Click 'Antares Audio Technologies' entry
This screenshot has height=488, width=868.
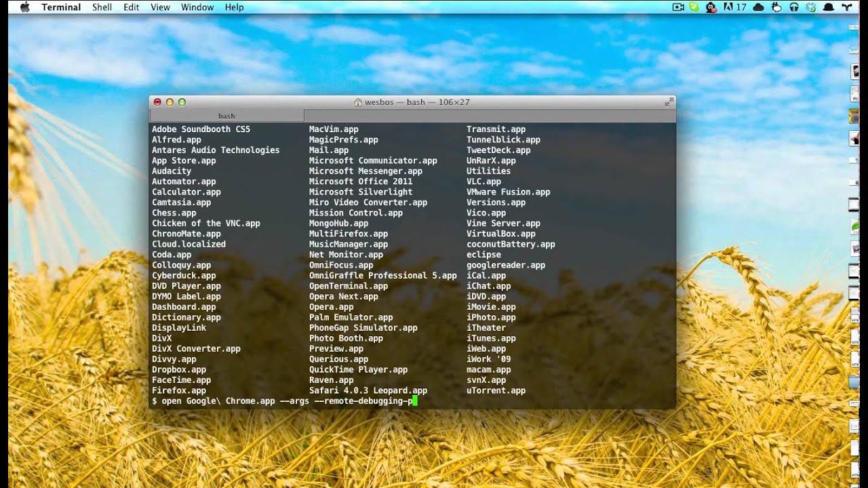(216, 150)
